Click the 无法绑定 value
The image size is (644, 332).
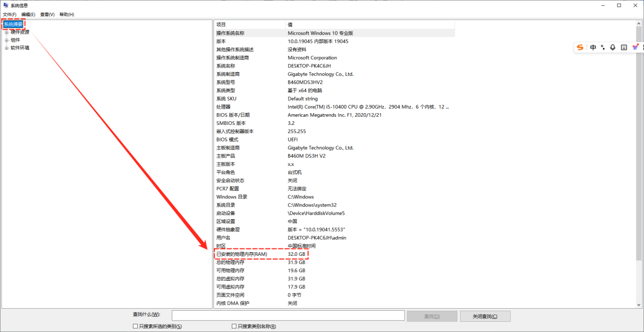pyautogui.click(x=297, y=188)
